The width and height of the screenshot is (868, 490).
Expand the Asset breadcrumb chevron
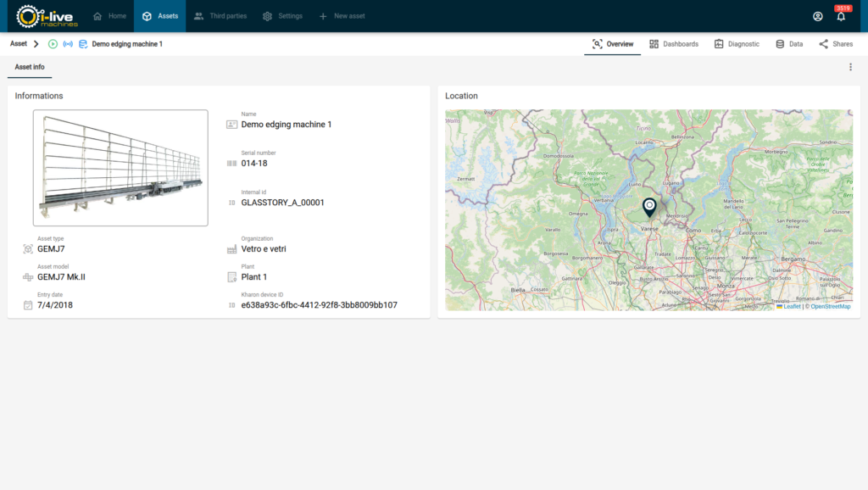tap(36, 44)
